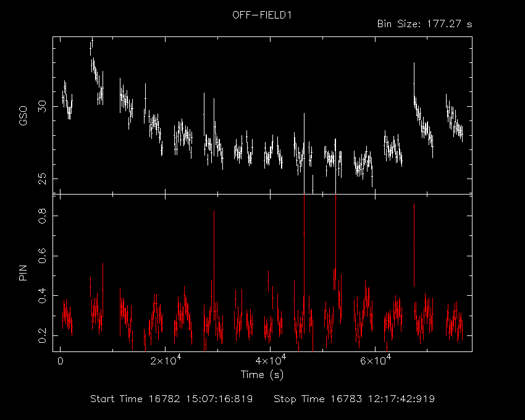525x420 pixels.
Task: Click the Start Time 16782 15:07:16:819 text
Action: click(172, 399)
